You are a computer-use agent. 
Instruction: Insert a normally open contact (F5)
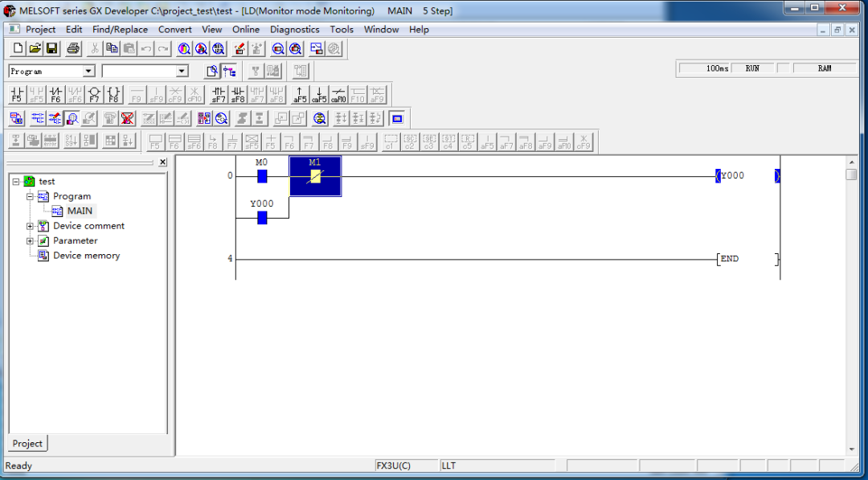coord(17,95)
